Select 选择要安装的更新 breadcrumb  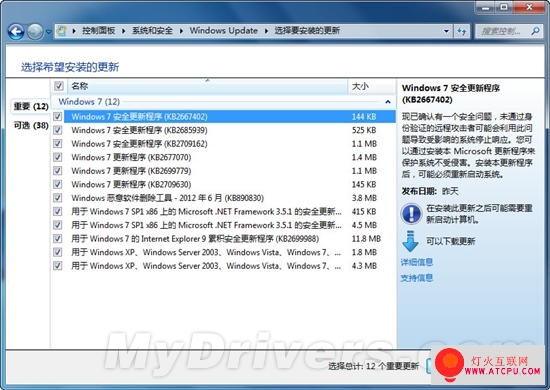[x=307, y=31]
